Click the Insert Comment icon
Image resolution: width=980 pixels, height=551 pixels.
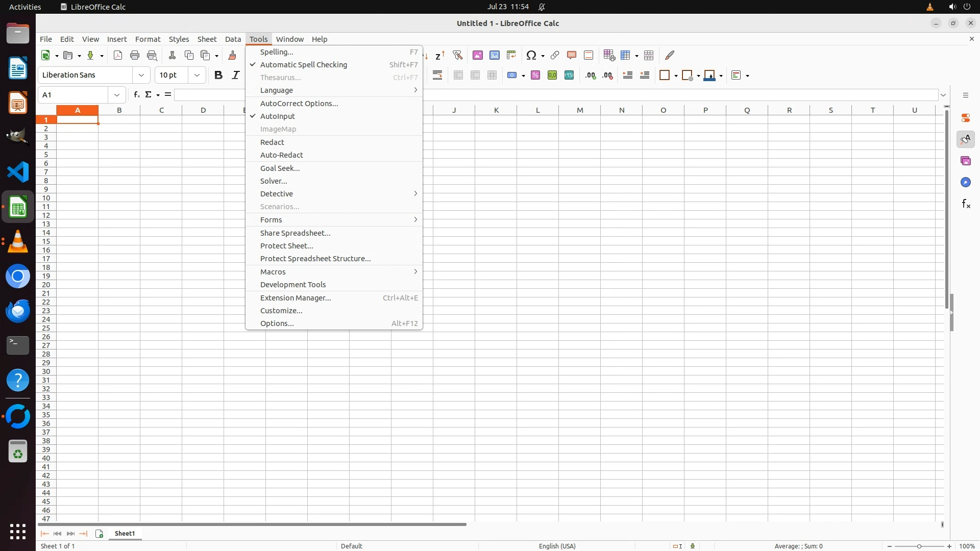click(572, 55)
